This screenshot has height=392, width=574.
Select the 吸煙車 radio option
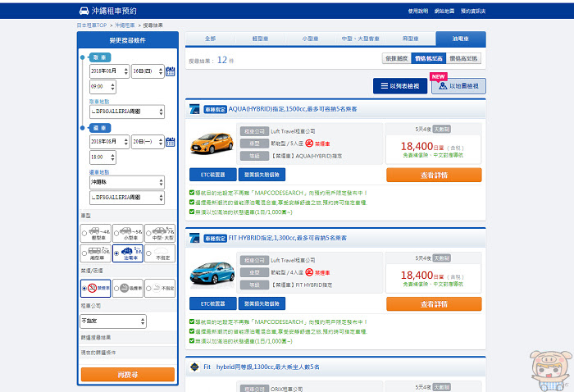point(116,289)
